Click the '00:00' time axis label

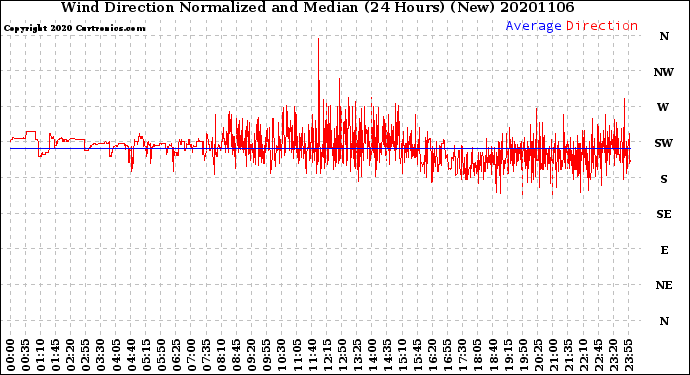[x=11, y=355]
